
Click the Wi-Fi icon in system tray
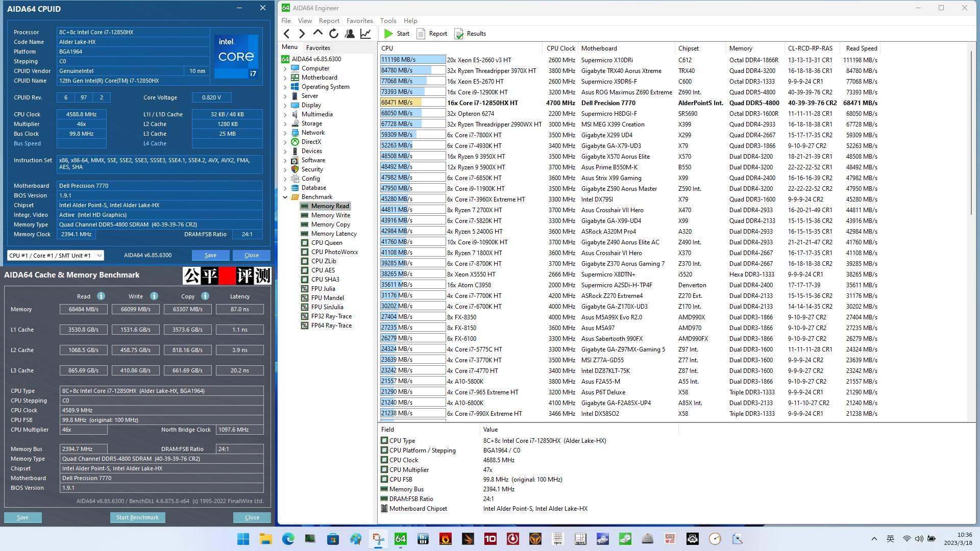tap(906, 539)
